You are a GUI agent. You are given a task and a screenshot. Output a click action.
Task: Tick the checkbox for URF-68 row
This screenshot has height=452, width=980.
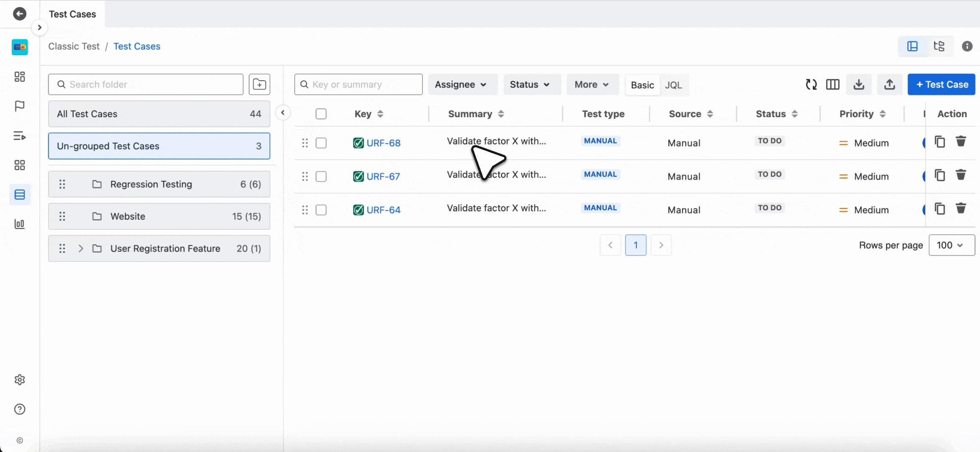point(321,143)
